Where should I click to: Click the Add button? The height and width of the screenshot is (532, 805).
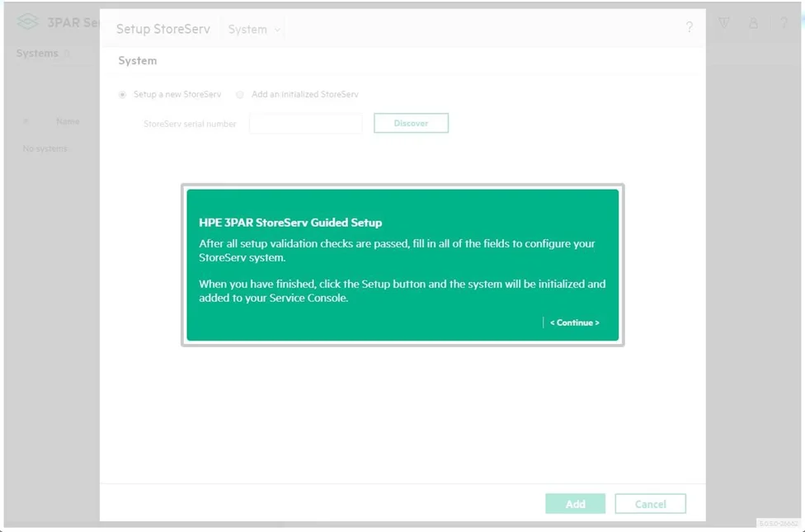pos(575,504)
